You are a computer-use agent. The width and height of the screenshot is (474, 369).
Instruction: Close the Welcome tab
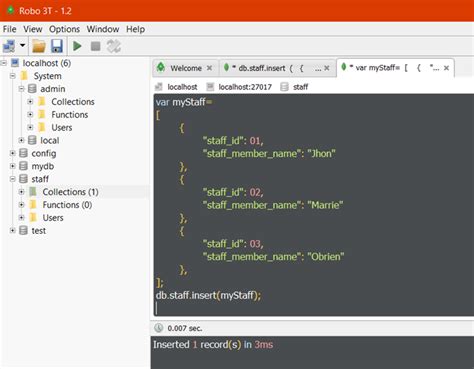click(209, 68)
